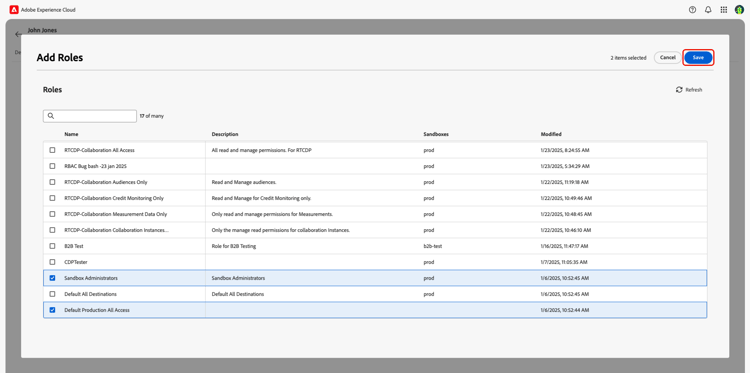Open the help question mark icon

pyautogui.click(x=692, y=10)
